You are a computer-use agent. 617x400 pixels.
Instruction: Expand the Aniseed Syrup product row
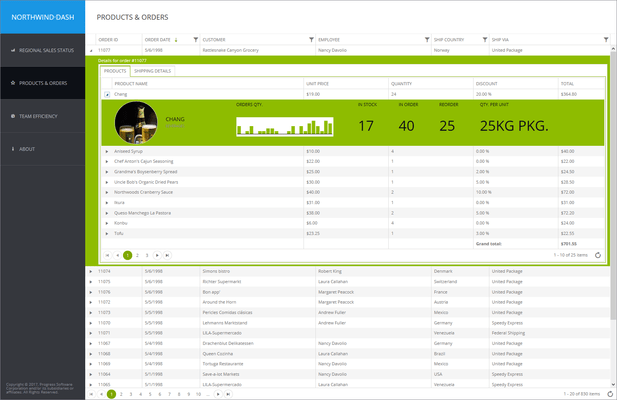[107, 151]
